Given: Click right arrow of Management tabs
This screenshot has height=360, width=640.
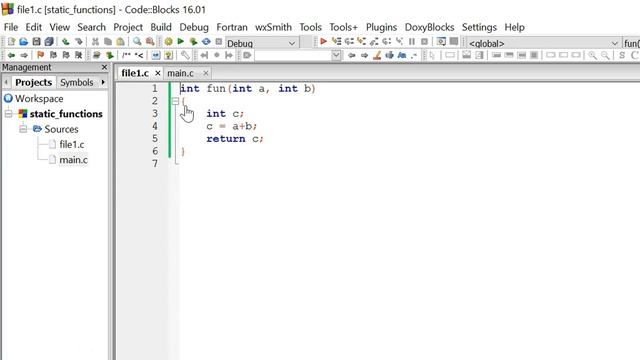Looking at the screenshot, I should coord(103,82).
